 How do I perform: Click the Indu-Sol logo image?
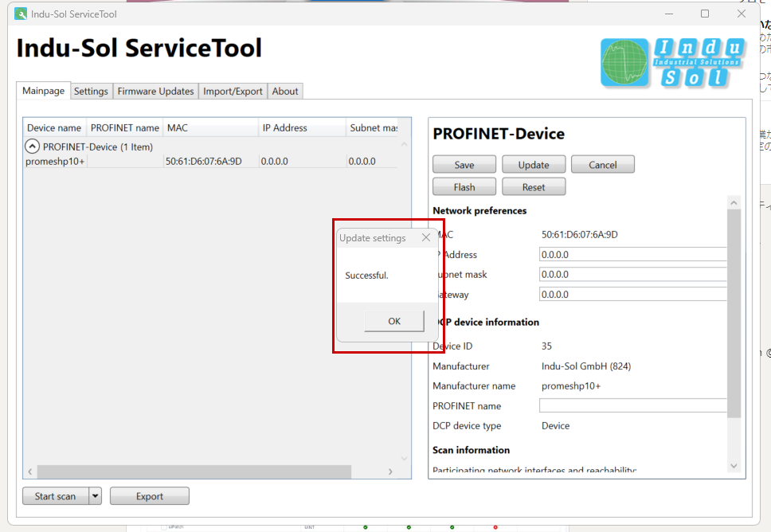point(673,63)
